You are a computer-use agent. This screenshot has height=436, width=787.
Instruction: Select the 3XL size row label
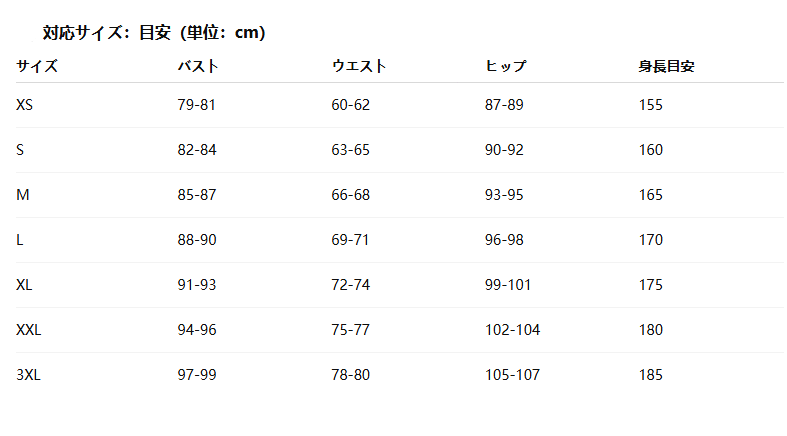pos(28,375)
